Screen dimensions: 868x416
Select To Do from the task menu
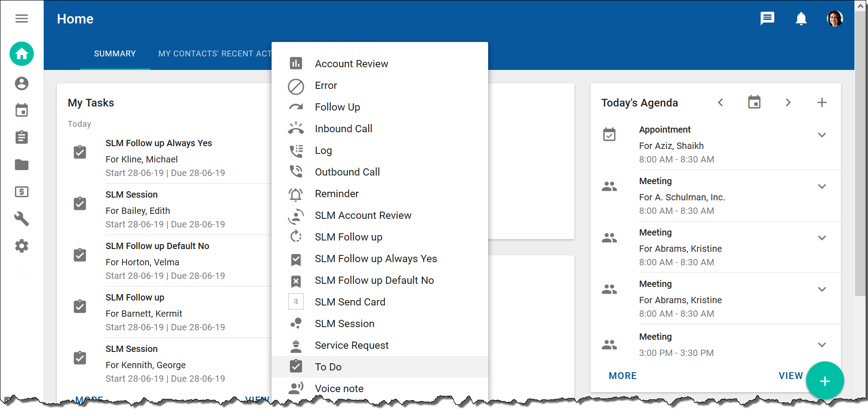tap(328, 367)
